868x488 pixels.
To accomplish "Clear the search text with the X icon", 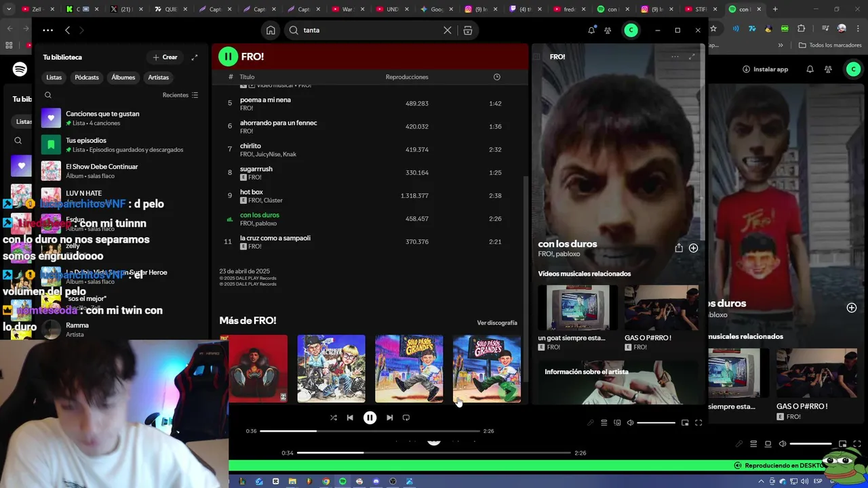I will tap(448, 30).
